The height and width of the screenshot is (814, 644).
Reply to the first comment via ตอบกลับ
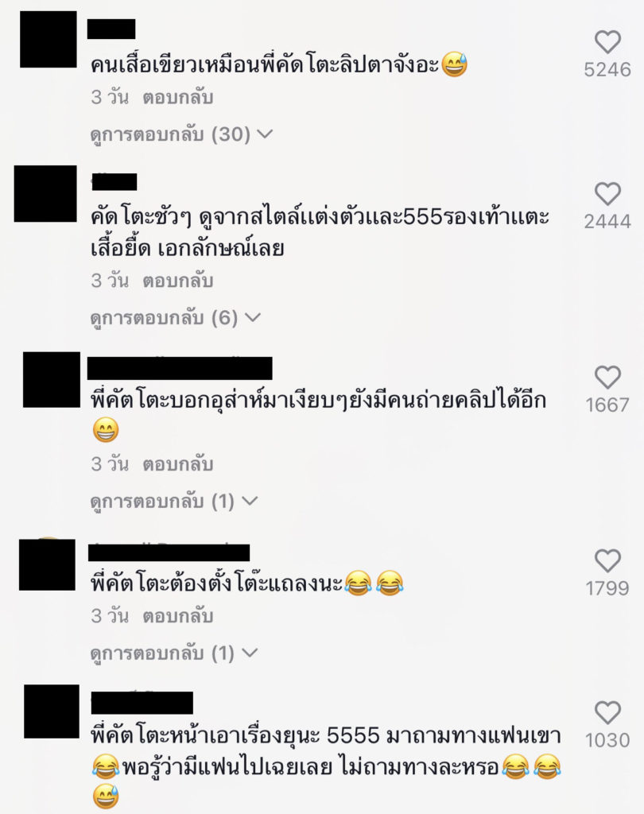178,98
